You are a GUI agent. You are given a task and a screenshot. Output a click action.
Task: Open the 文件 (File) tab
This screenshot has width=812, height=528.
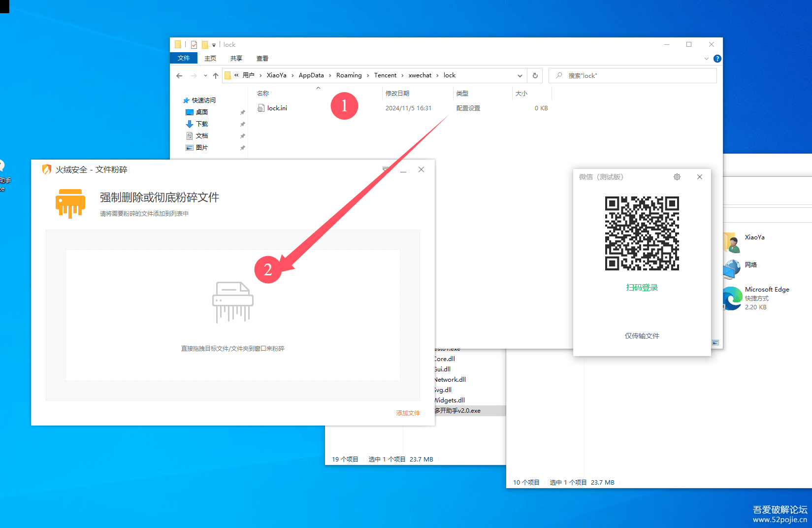point(184,58)
